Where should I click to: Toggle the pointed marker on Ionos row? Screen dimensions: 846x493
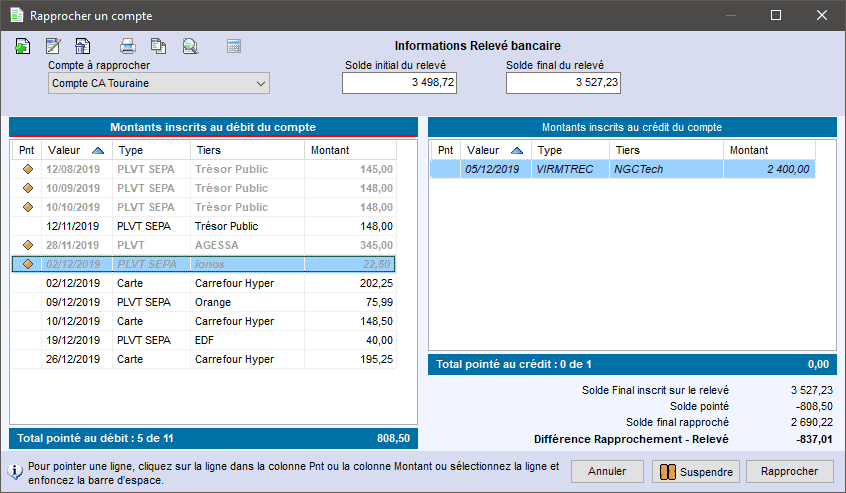(27, 264)
